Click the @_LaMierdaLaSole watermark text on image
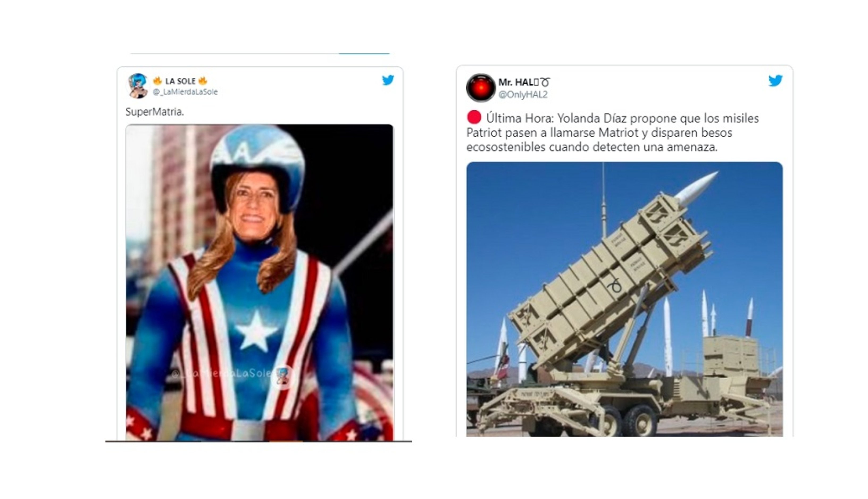868x499 pixels. point(223,373)
